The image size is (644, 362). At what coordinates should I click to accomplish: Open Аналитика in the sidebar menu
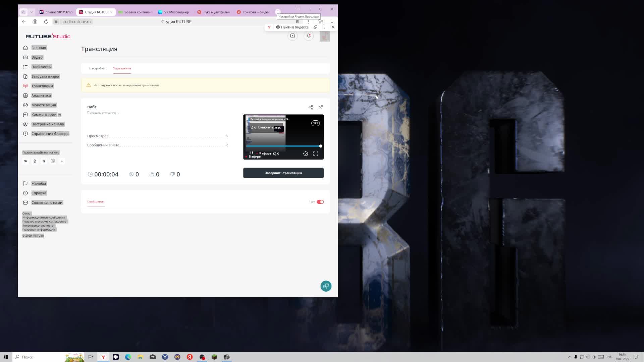pos(41,96)
